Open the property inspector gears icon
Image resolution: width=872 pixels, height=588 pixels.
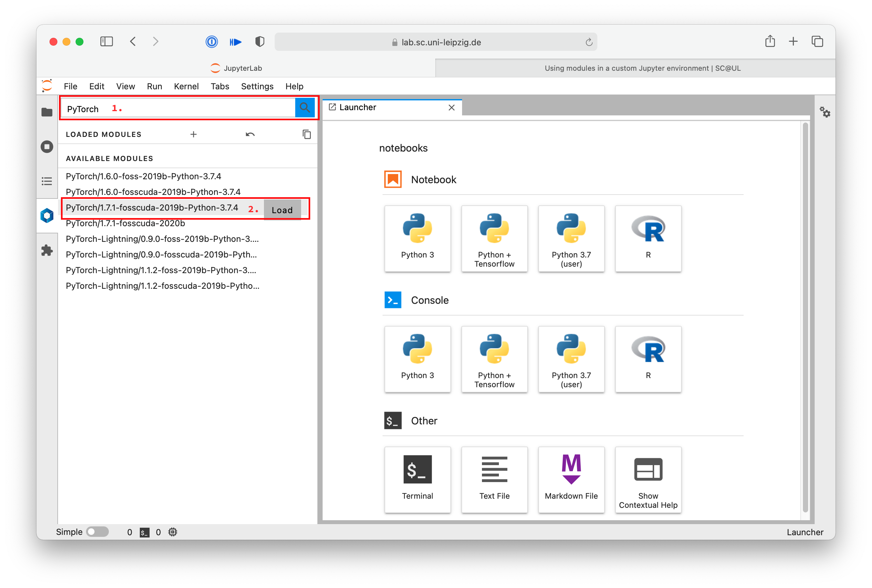point(824,112)
